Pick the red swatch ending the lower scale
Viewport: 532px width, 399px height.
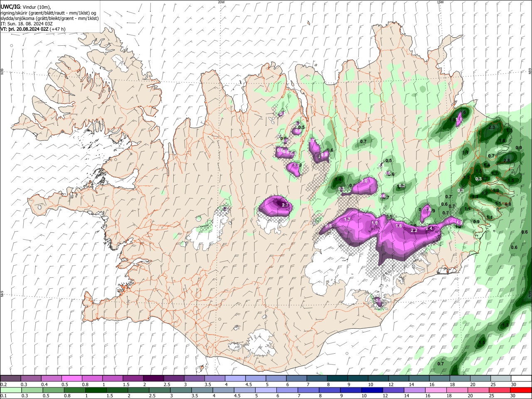tap(521, 390)
